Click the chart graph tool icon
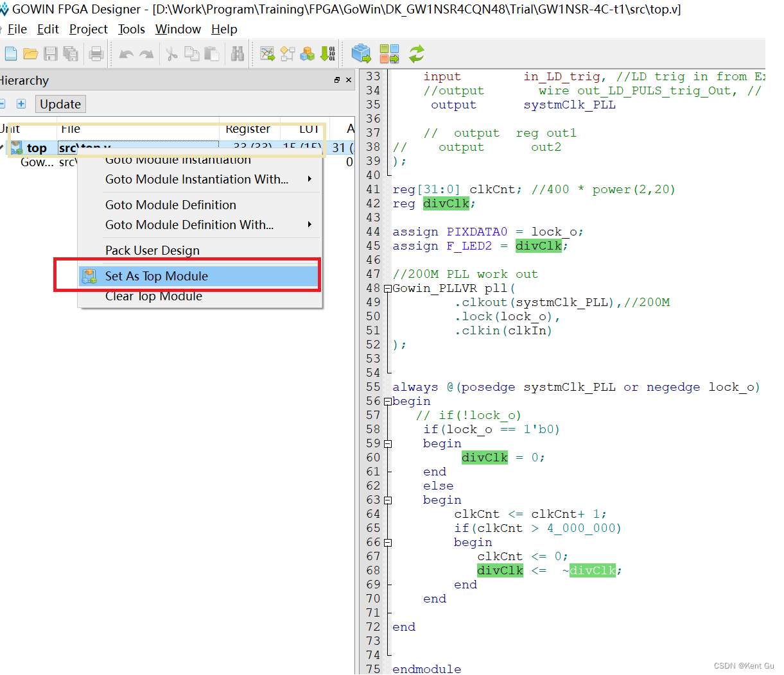Image resolution: width=784 pixels, height=675 pixels. tap(267, 54)
